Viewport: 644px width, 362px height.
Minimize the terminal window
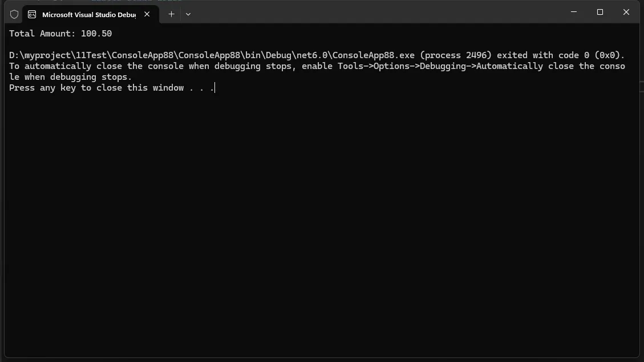click(574, 12)
